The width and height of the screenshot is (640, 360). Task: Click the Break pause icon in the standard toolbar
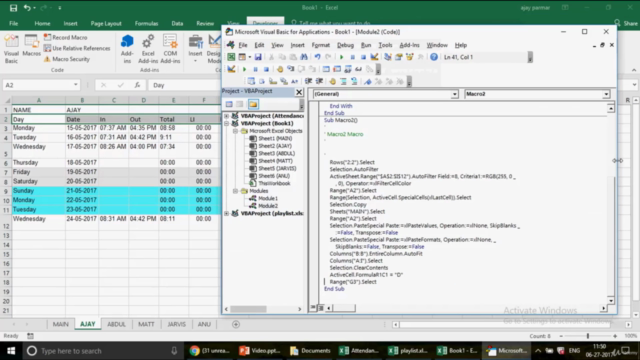(x=353, y=57)
